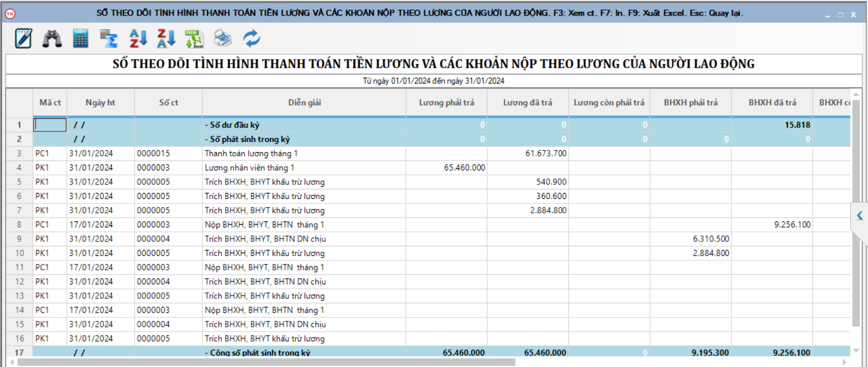Image resolution: width=868 pixels, height=367 pixels.
Task: Click the vertical scrollbar down arrow
Action: point(855,350)
